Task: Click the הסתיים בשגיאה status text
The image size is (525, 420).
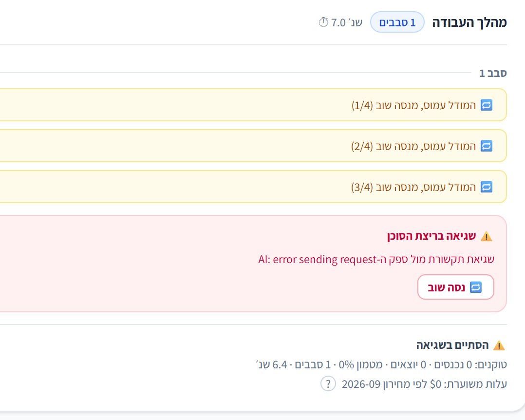Action: pos(452,345)
